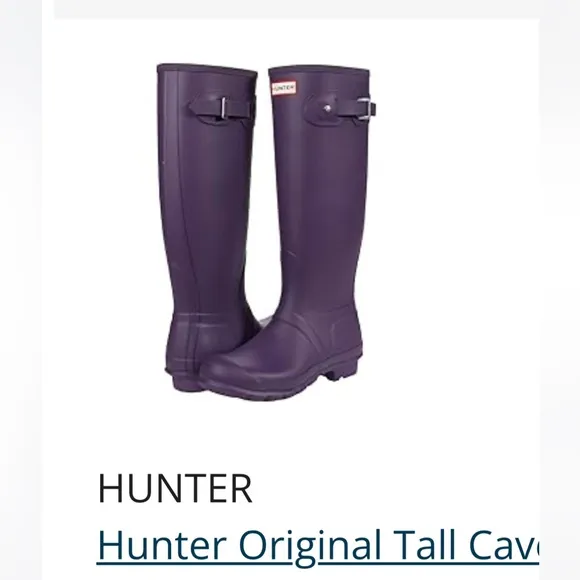Viewport: 580px width, 580px height.
Task: Click the rounded toe of the front boot
Action: [237, 370]
